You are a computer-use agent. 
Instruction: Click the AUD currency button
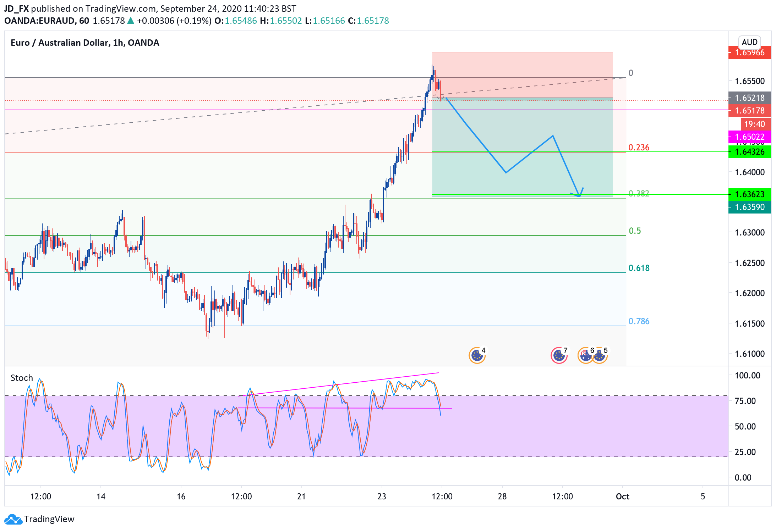pyautogui.click(x=749, y=42)
